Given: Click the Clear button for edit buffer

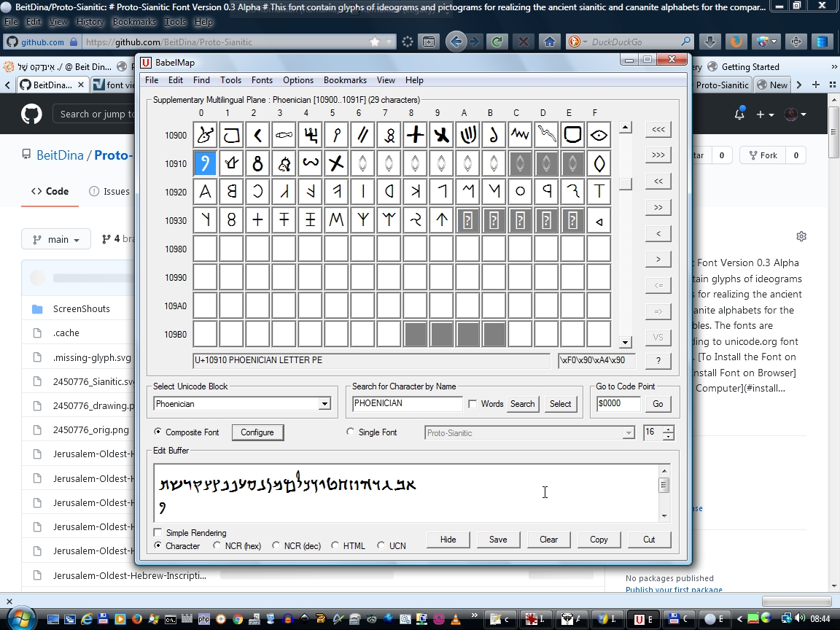Looking at the screenshot, I should 548,540.
